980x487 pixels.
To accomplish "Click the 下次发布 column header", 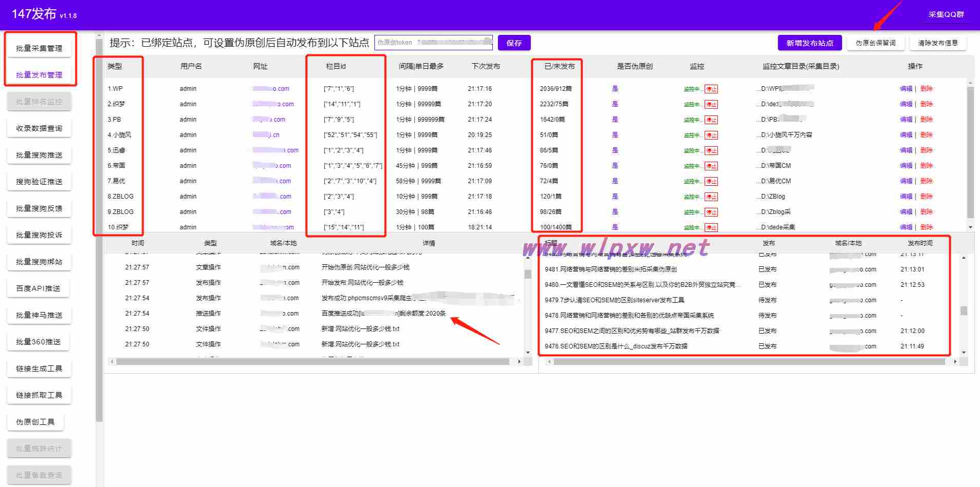I will [x=486, y=66].
